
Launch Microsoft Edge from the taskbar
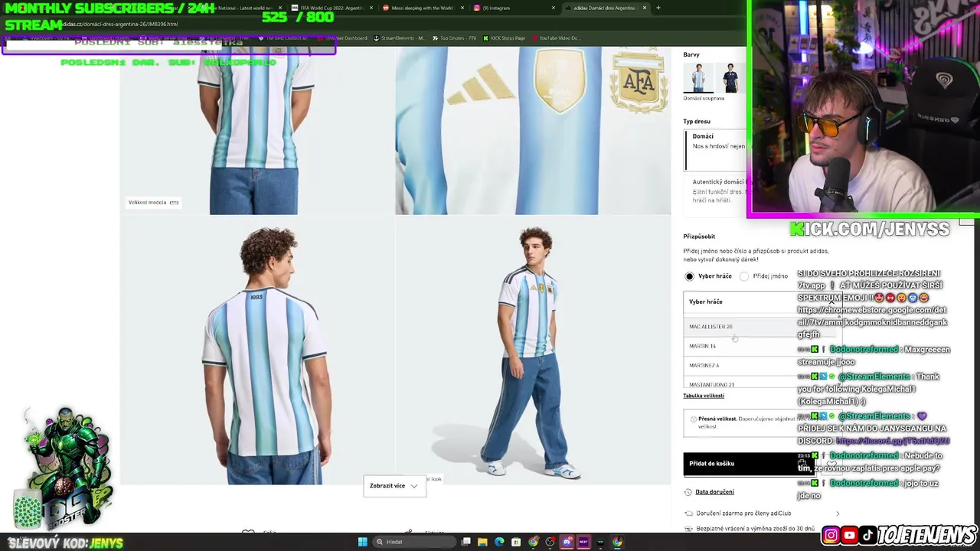click(x=499, y=542)
